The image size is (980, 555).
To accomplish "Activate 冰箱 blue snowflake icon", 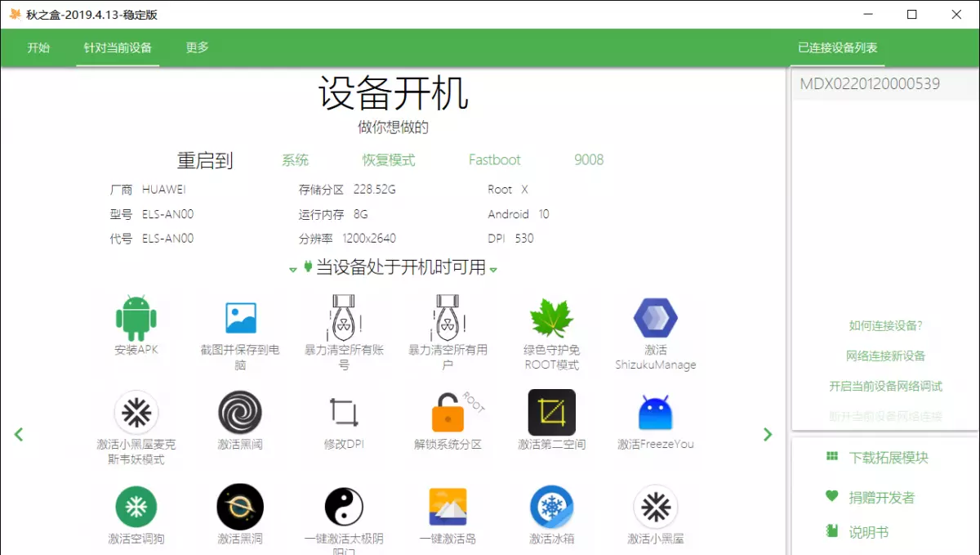I will tap(551, 507).
